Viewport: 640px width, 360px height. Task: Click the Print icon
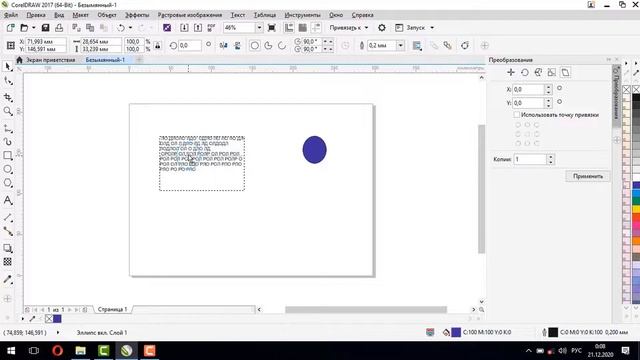click(x=59, y=28)
